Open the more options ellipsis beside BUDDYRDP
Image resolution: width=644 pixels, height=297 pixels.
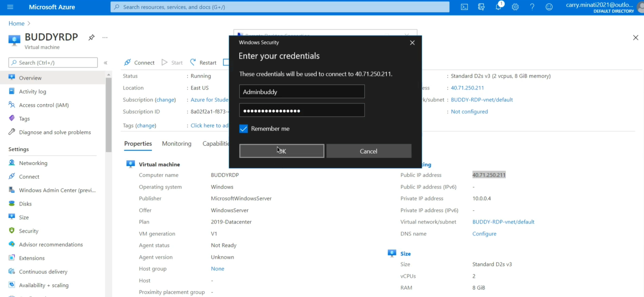105,38
